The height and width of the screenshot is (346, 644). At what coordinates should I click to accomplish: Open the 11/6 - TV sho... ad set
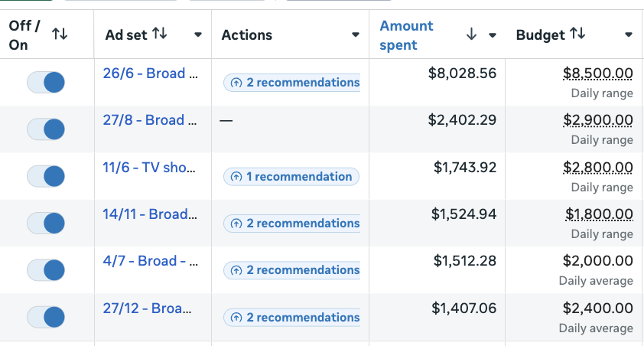coord(150,167)
